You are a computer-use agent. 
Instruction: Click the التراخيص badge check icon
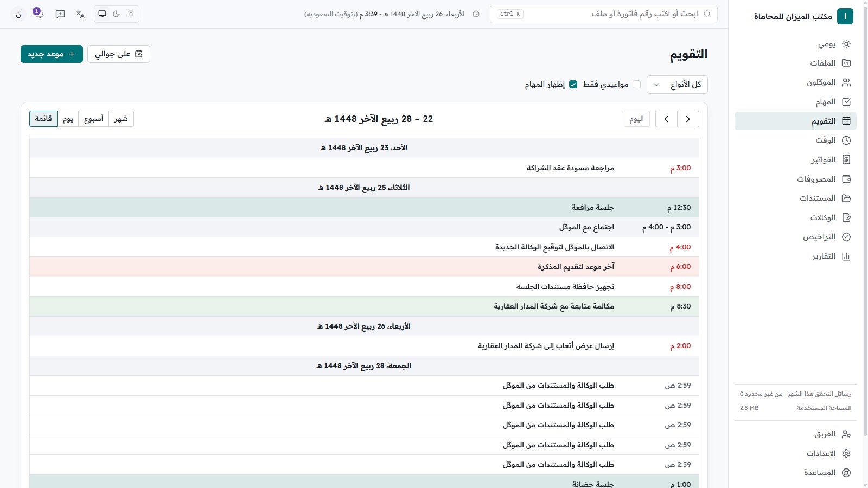pos(846,237)
